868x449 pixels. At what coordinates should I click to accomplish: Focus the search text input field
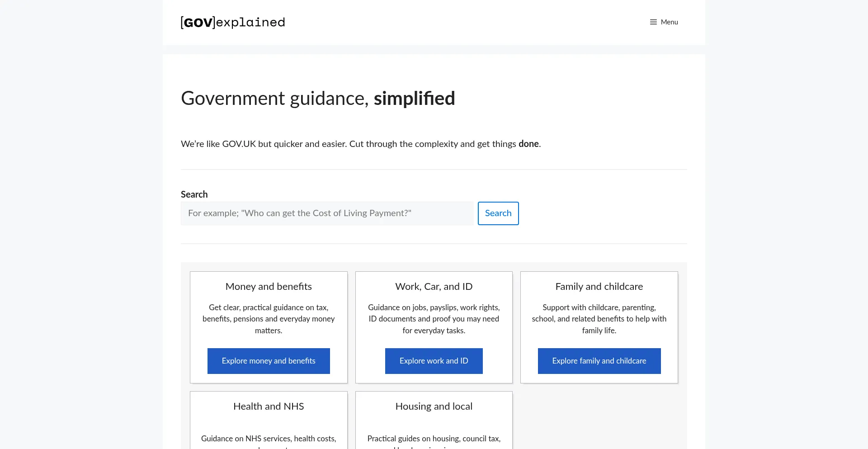click(327, 213)
